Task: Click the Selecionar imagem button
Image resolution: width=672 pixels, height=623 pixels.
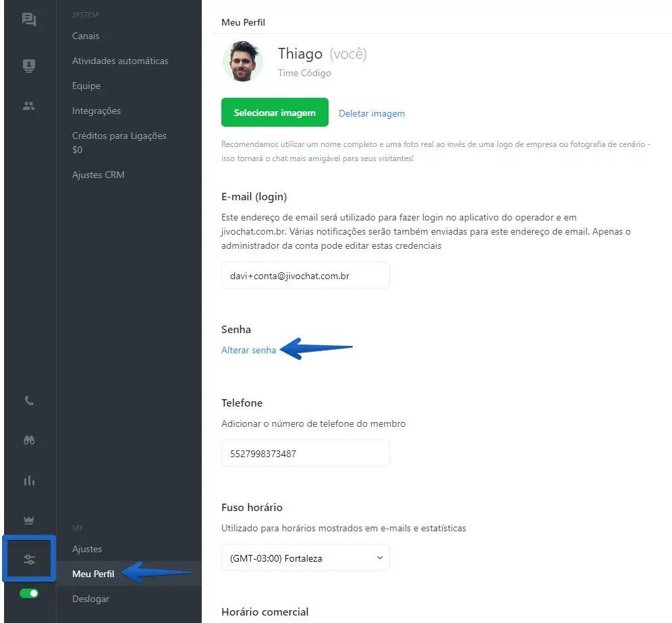Action: [x=275, y=113]
